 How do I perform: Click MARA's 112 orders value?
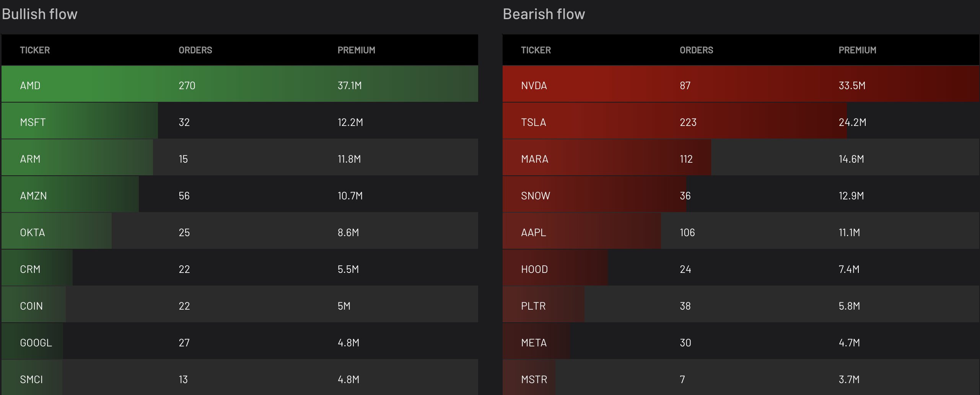(686, 159)
